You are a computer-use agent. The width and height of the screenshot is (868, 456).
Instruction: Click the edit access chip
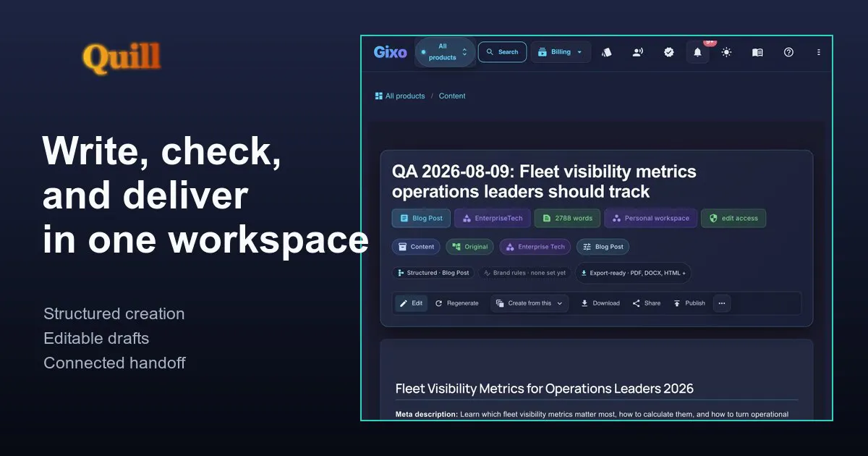point(733,218)
